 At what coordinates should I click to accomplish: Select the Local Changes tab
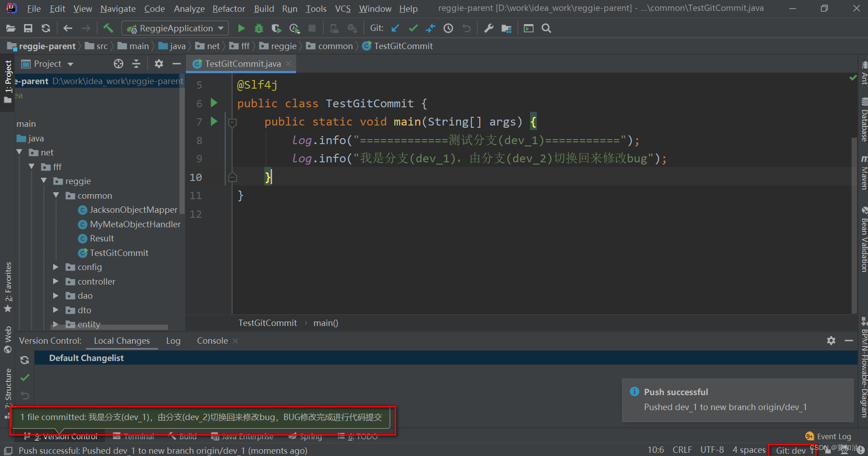coord(122,341)
